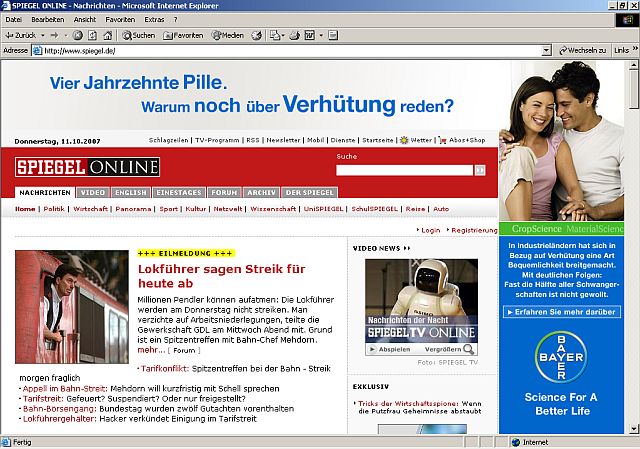The width and height of the screenshot is (640, 449).
Task: Open the Medien toolbar button
Action: (227, 36)
